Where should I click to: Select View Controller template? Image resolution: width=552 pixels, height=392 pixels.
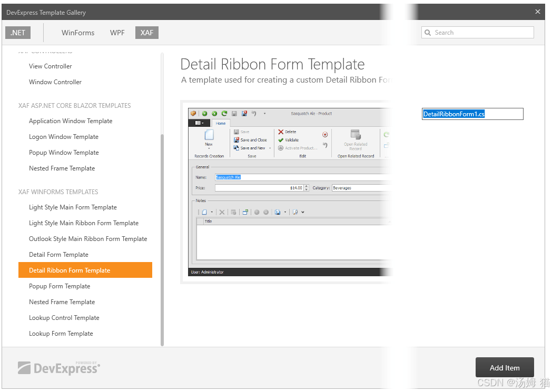point(51,66)
